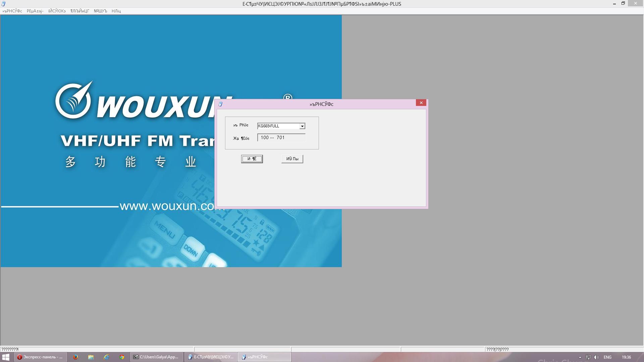
Task: Click the dialog title text '»ъРНСЎфс'
Action: [x=321, y=104]
